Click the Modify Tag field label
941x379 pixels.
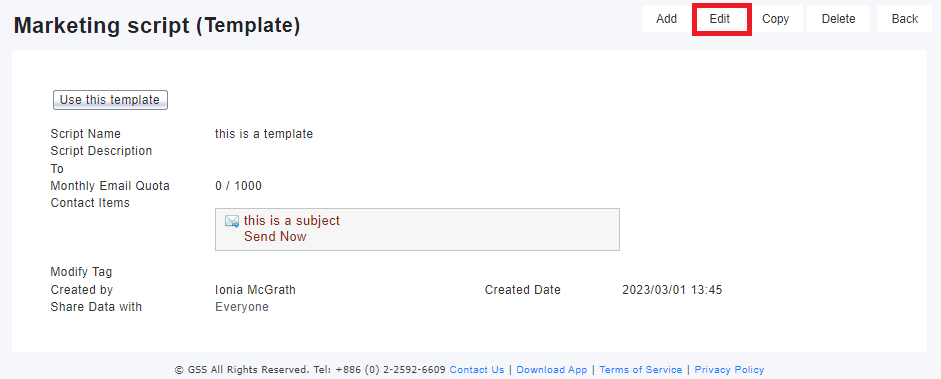pyautogui.click(x=81, y=272)
